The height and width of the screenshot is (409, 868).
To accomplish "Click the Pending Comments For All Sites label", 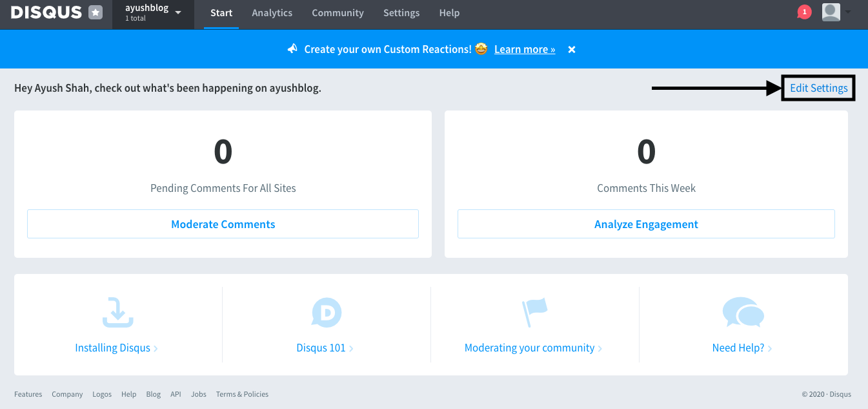I will 223,188.
